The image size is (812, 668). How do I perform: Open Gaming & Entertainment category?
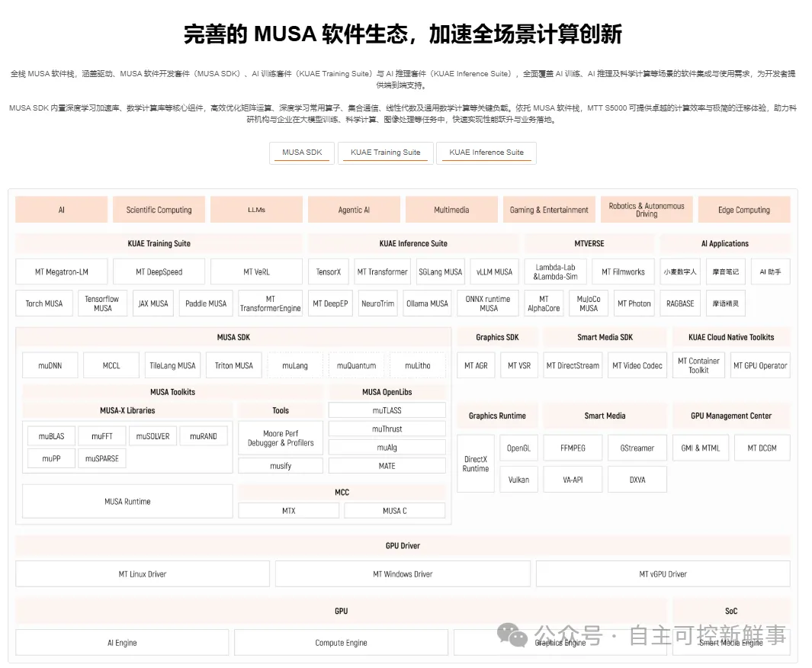coord(549,210)
